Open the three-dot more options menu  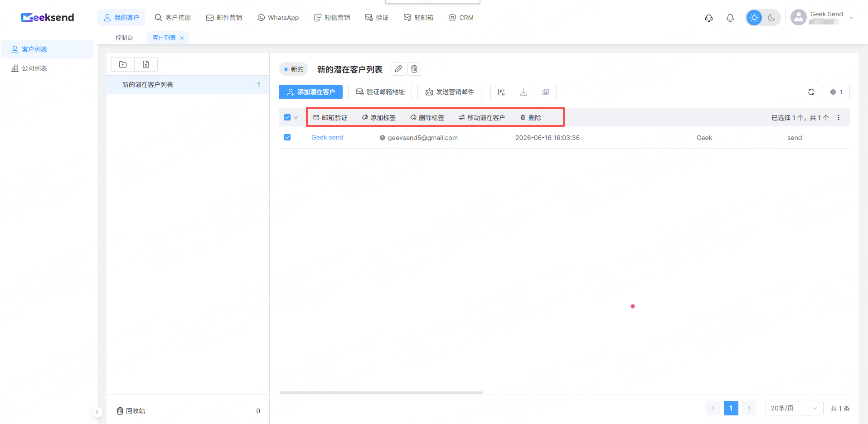pos(839,117)
